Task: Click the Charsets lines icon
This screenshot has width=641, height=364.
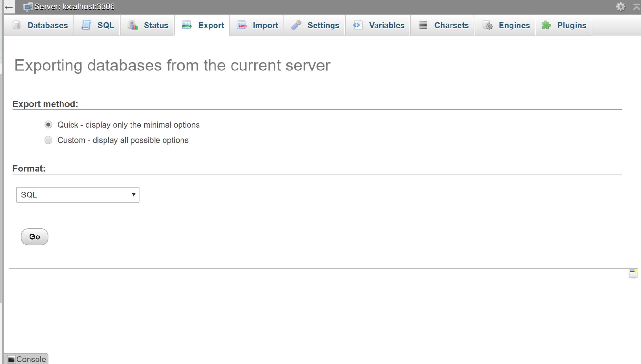Action: pos(423,25)
